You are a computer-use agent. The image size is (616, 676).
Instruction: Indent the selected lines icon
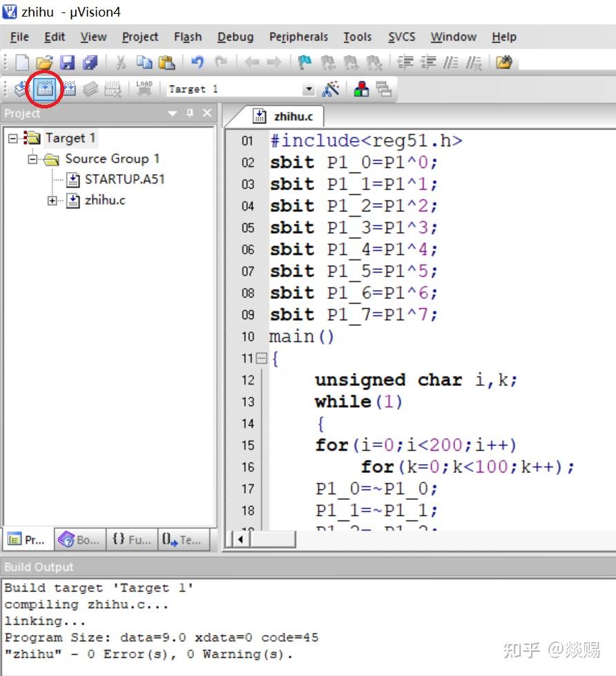(x=405, y=63)
